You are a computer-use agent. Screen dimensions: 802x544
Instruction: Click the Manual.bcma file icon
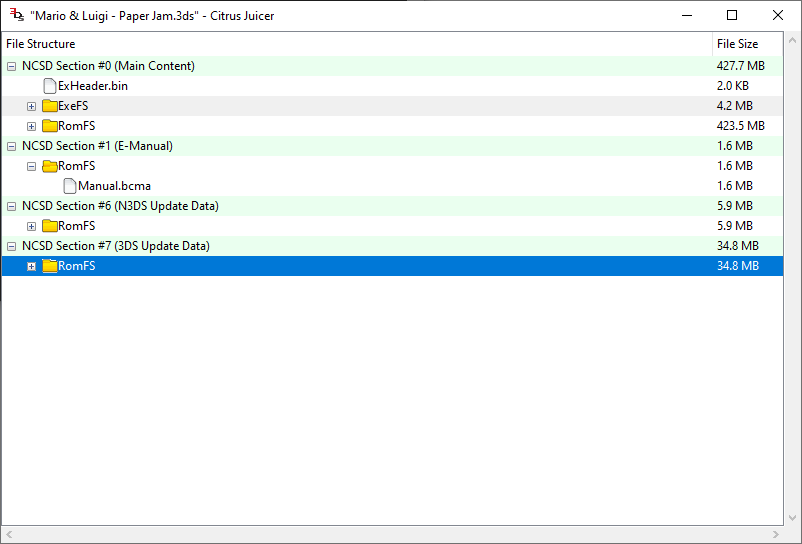[x=69, y=186]
